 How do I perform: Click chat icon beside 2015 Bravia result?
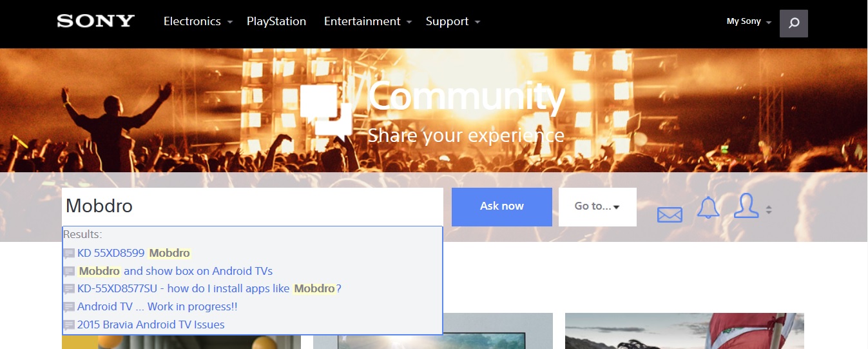point(69,325)
